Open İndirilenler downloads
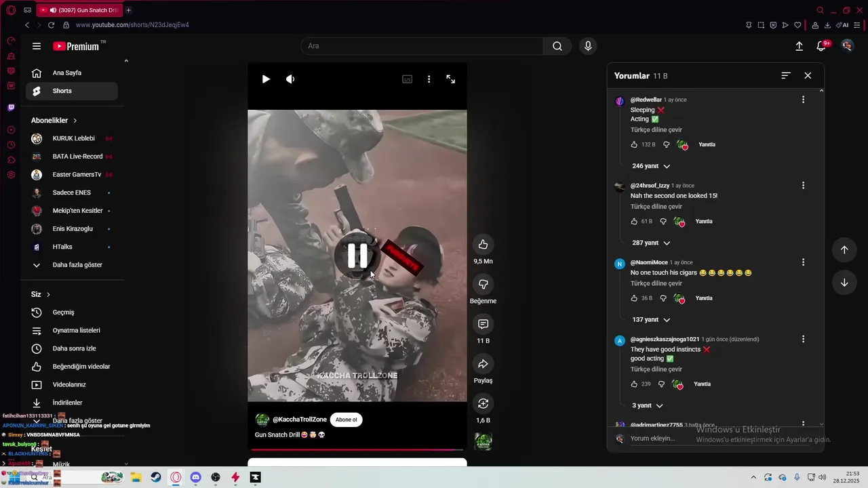 coord(72,403)
